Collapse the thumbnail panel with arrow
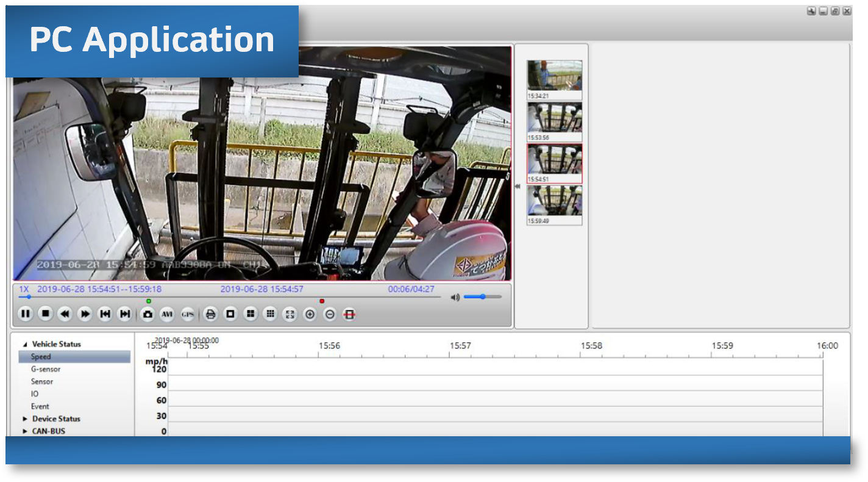Viewport: 868px width, 482px height. pyautogui.click(x=518, y=187)
